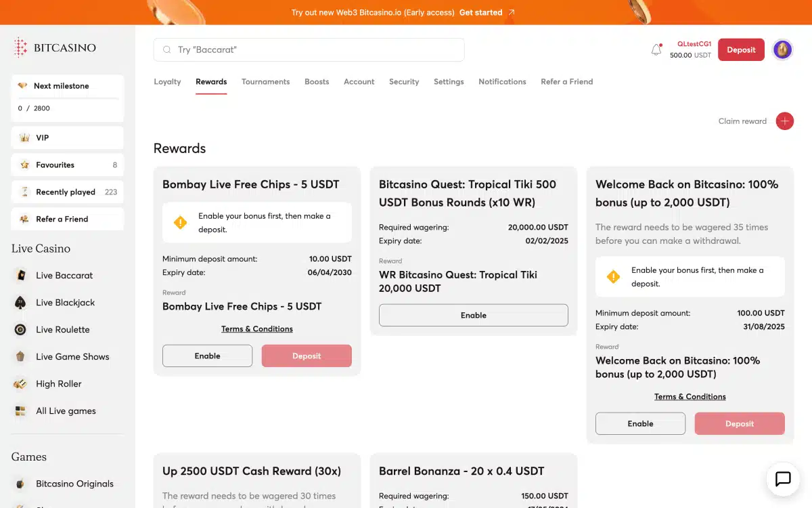Switch to the Loyalty tab

click(167, 81)
